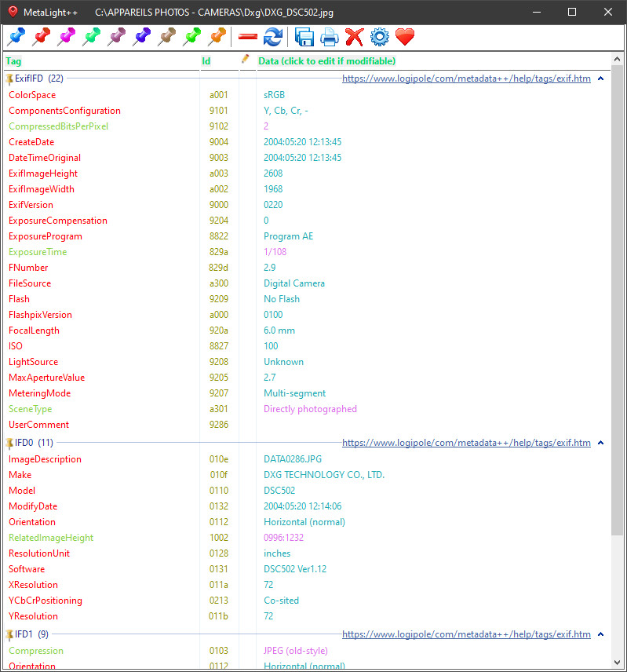Select the MaxApertureValue id 9205
627x672 pixels.
pos(218,378)
